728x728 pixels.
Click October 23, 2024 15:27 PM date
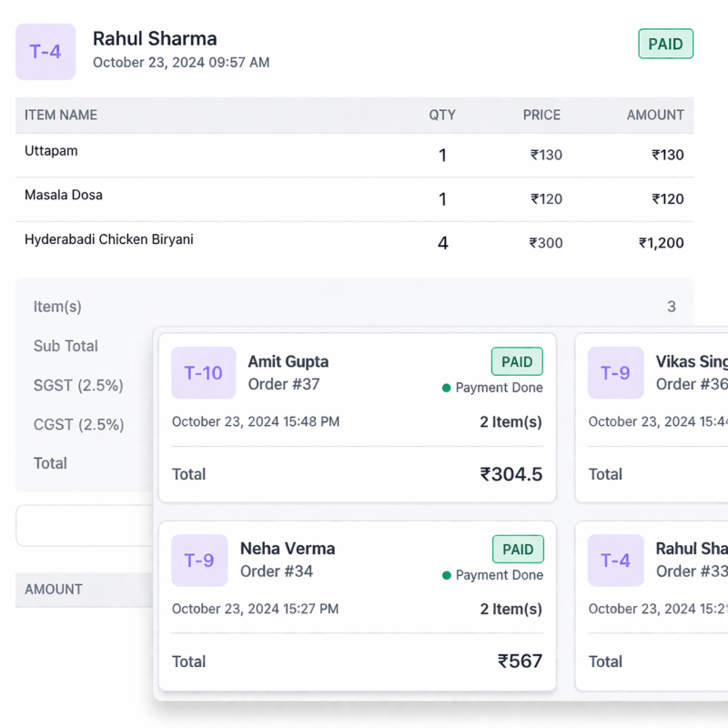coord(256,609)
